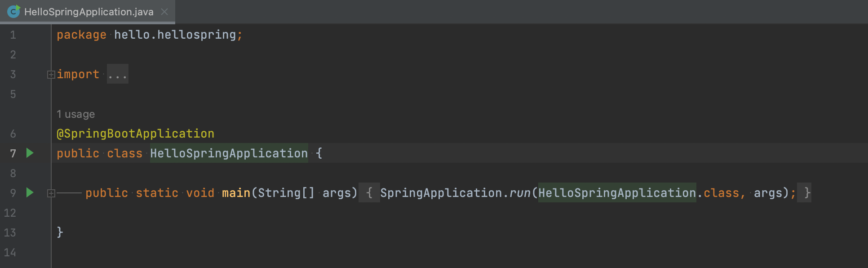The image size is (868, 268).
Task: Close the HelloSpringApplication.java tab
Action: pos(164,12)
